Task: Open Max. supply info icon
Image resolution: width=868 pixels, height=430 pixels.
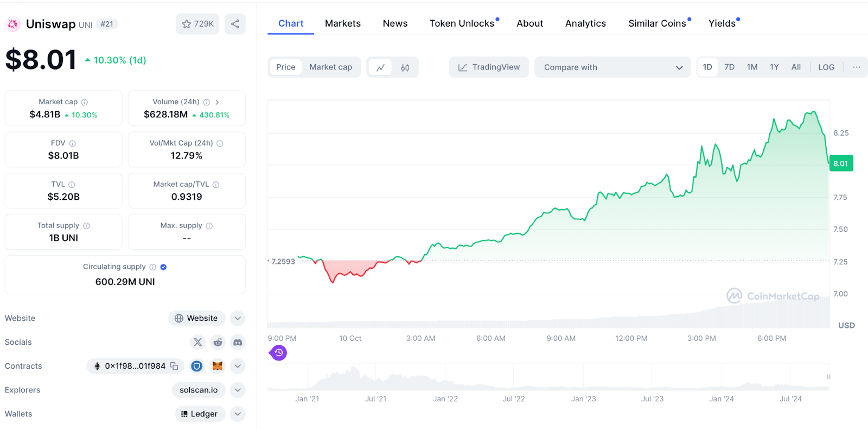Action: [x=209, y=226]
